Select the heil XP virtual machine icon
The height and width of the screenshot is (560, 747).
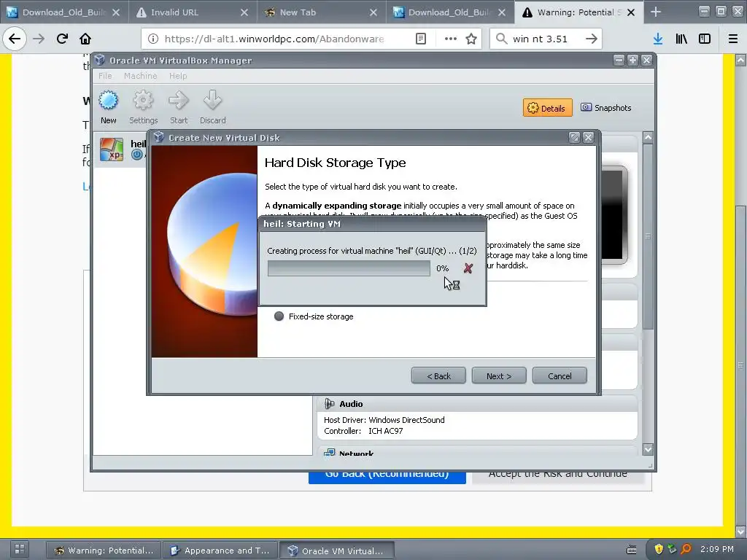click(112, 149)
